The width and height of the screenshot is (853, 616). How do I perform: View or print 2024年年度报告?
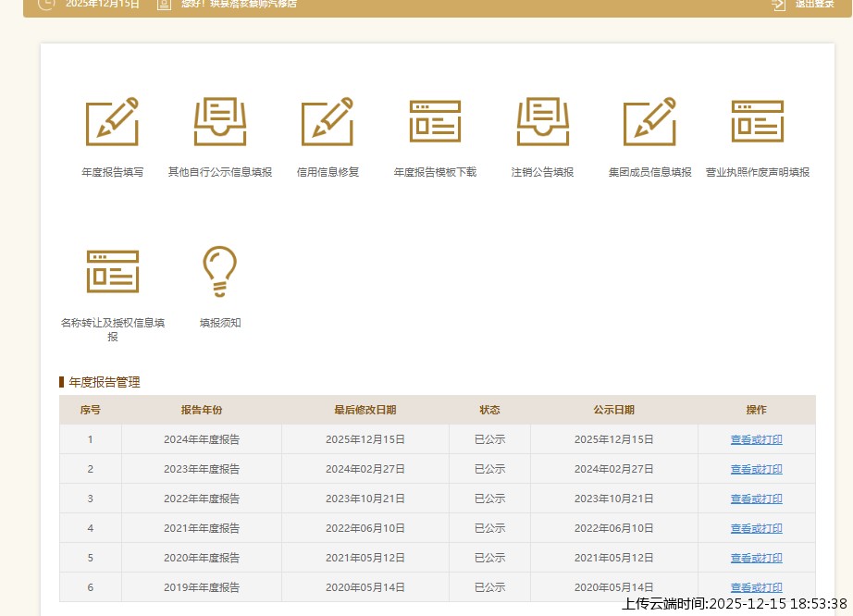click(756, 439)
